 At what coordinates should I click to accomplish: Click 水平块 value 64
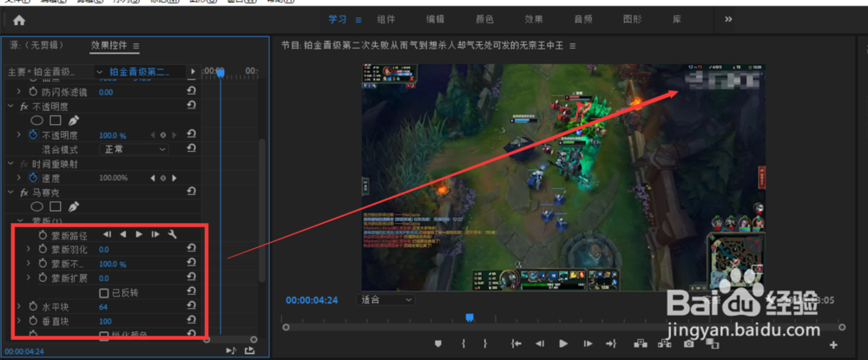[x=103, y=307]
